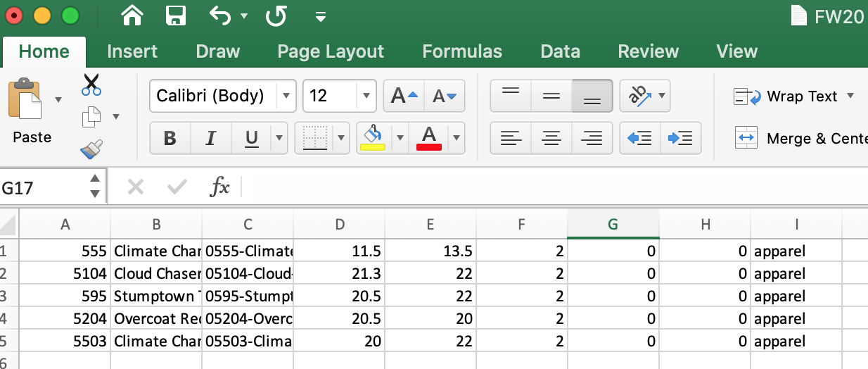Image resolution: width=868 pixels, height=369 pixels.
Task: Expand the font size 12 dropdown
Action: click(x=366, y=96)
